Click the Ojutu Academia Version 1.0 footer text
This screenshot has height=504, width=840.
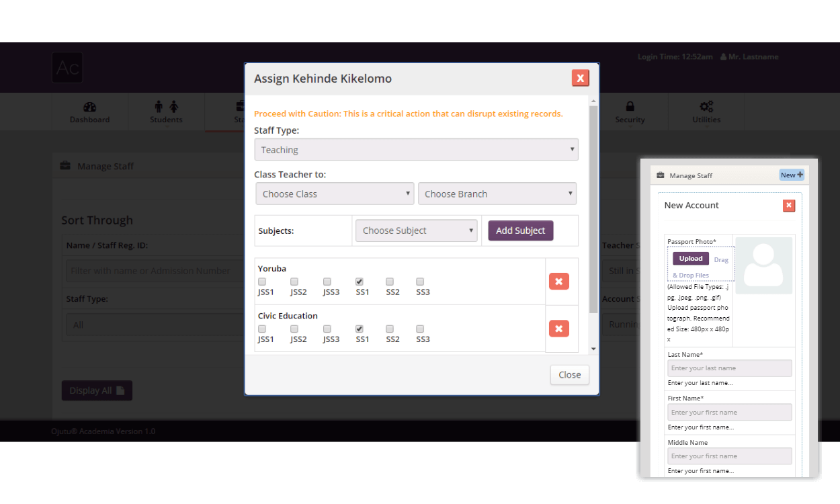[103, 431]
